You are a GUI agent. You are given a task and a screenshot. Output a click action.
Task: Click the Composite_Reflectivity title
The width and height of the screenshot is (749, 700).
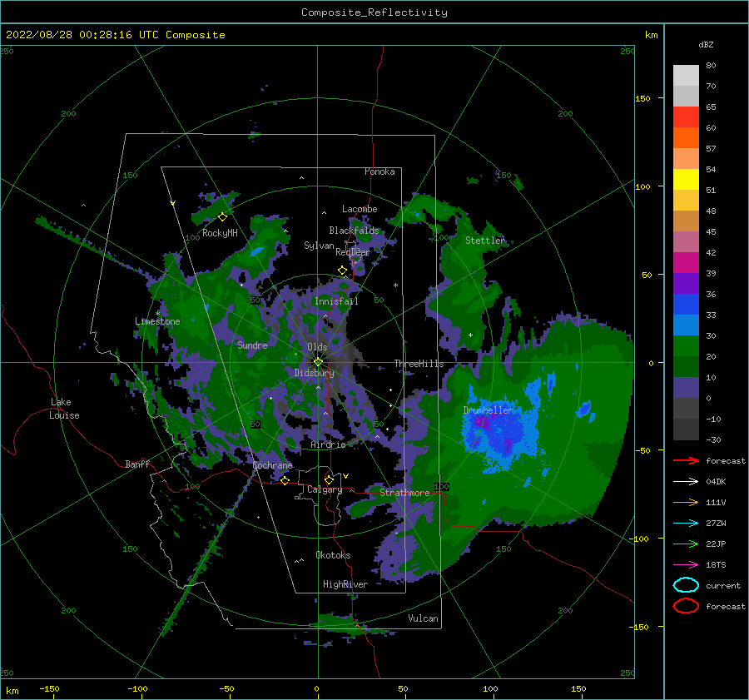click(x=374, y=12)
